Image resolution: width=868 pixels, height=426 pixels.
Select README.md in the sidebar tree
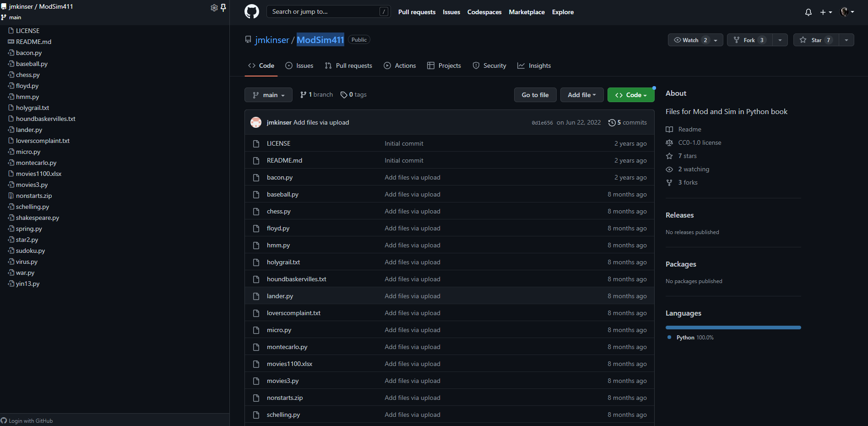[x=33, y=42]
